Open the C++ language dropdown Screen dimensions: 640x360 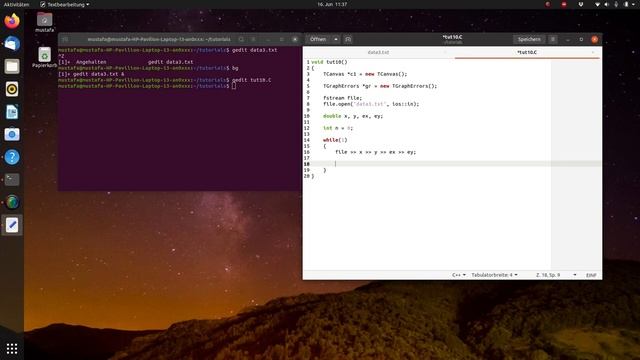459,275
